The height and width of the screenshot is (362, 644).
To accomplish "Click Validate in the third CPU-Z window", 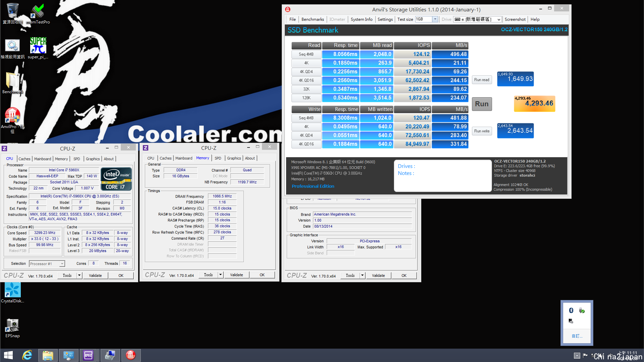I will (378, 276).
